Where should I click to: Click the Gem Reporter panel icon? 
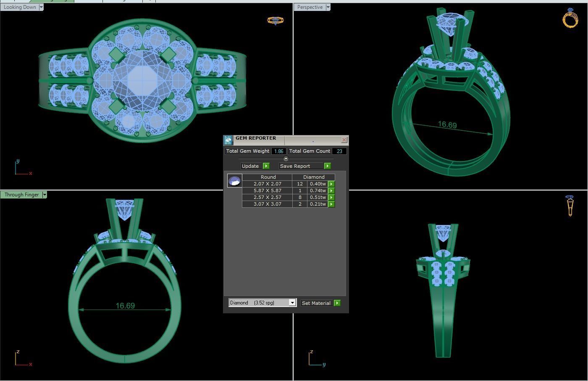(x=228, y=140)
